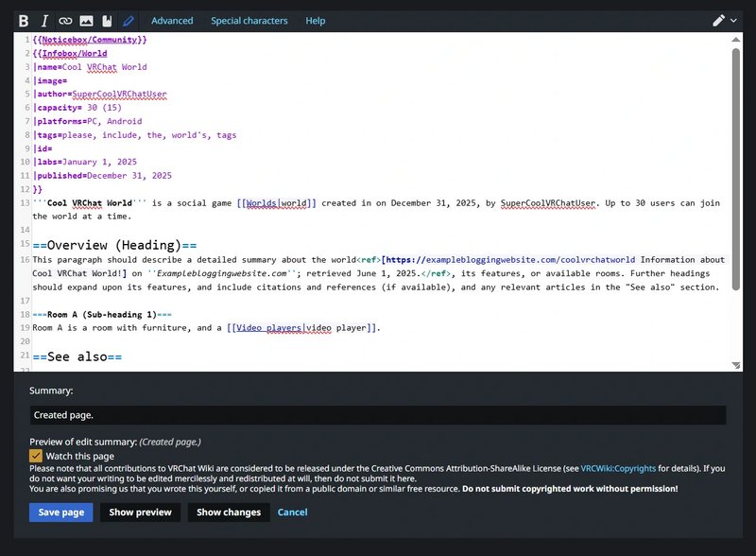This screenshot has width=756, height=556.
Task: Click the {{Noticebox/Community}} template line
Action: tap(90, 40)
